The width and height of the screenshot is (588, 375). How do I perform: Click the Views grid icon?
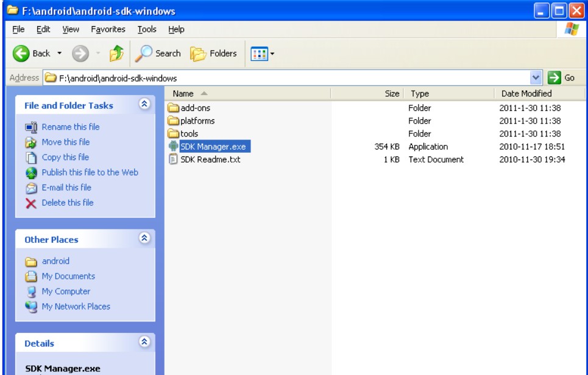[259, 54]
